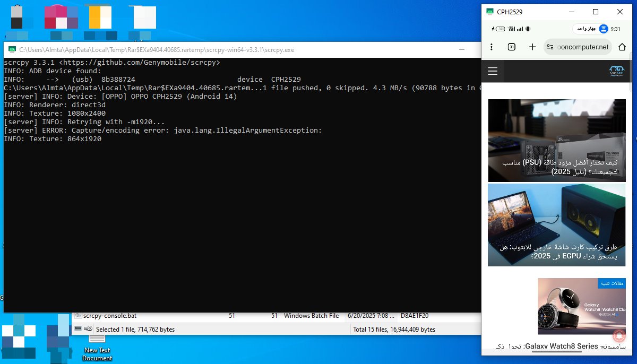Tap the red notification bell icon
Image resolution: width=637 pixels, height=364 pixels.
pos(618,335)
